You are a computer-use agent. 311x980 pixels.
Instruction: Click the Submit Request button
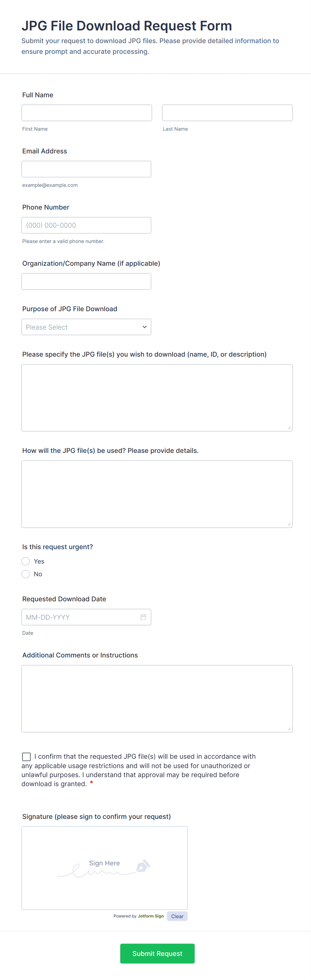(157, 953)
